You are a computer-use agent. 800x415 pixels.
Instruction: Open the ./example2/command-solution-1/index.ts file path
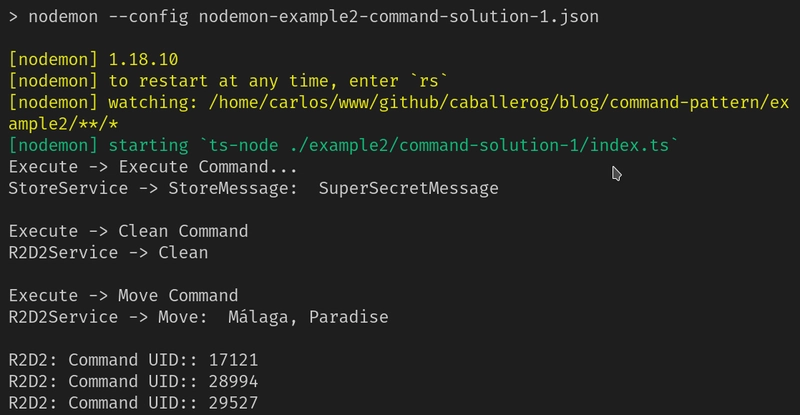tap(479, 145)
